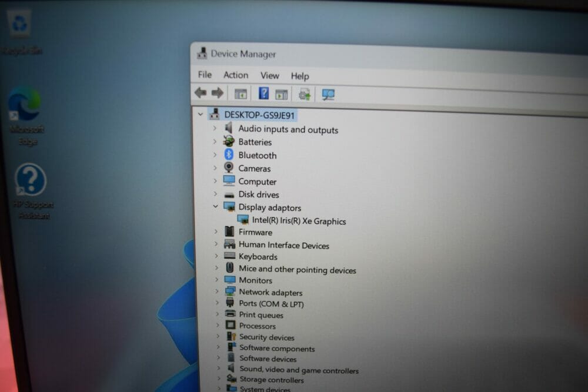Click the Scan for hardware changes icon
588x392 pixels.
point(328,95)
